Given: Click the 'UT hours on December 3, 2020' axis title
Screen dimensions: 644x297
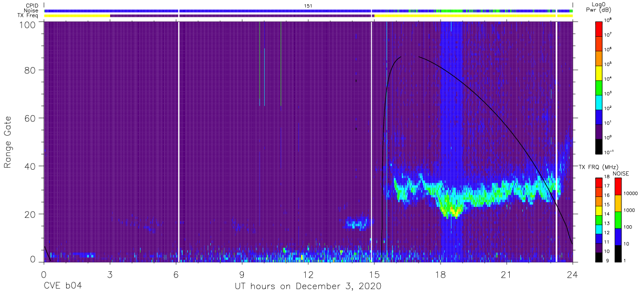Looking at the screenshot, I should pos(308,286).
